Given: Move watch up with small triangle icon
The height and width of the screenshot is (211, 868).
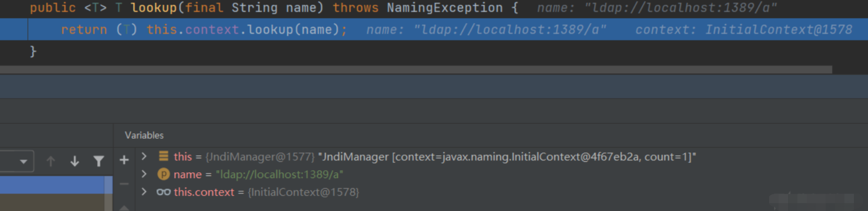Looking at the screenshot, I should click(124, 208).
